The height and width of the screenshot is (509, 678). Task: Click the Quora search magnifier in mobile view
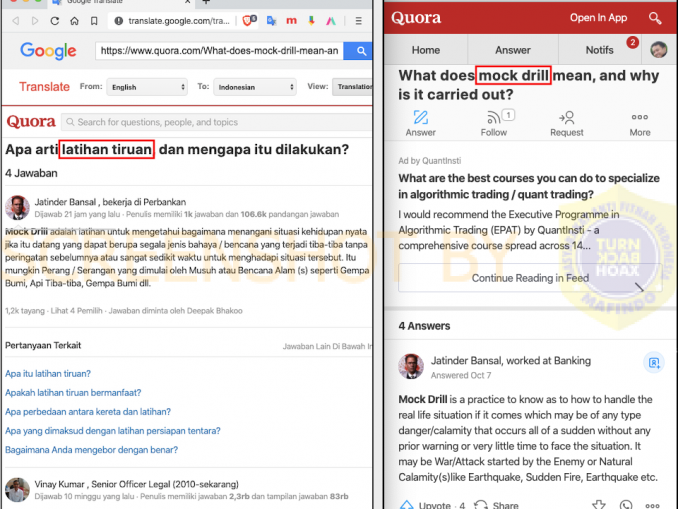tap(655, 18)
